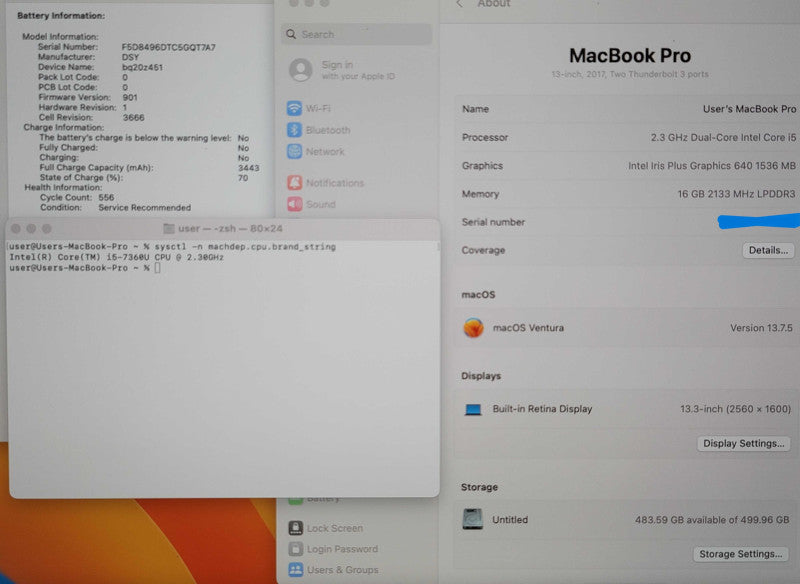The width and height of the screenshot is (800, 584).
Task: Click the Built-in Retina Display laptop icon
Action: [x=473, y=409]
